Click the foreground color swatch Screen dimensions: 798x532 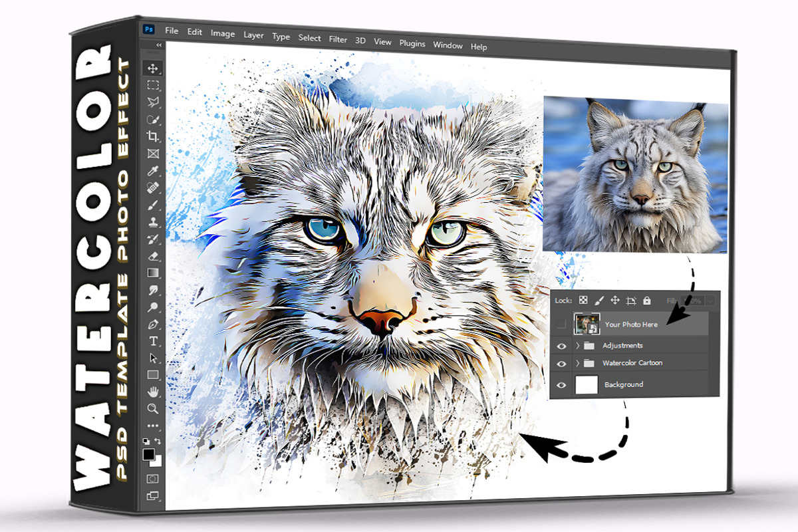[148, 454]
